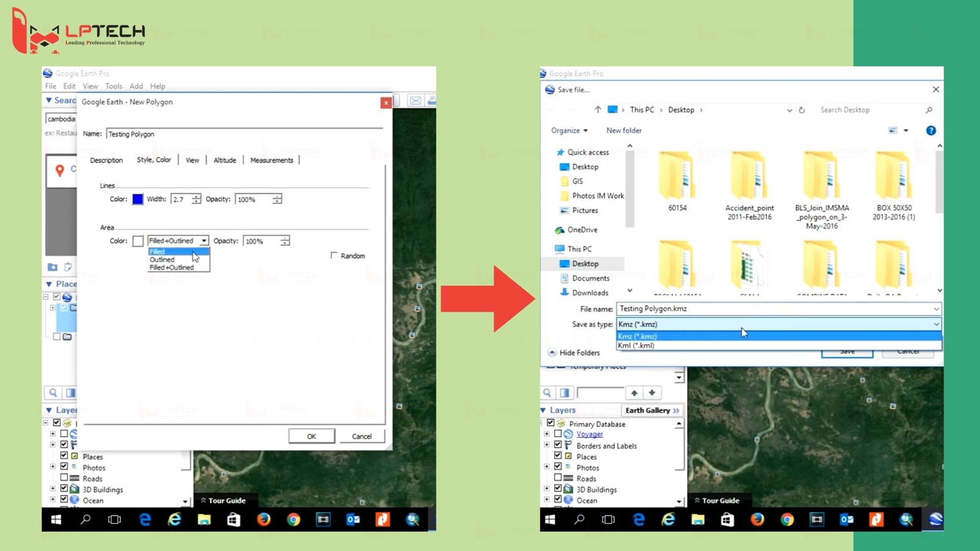
Task: Open the Filled+Outlined combo box
Action: 178,241
